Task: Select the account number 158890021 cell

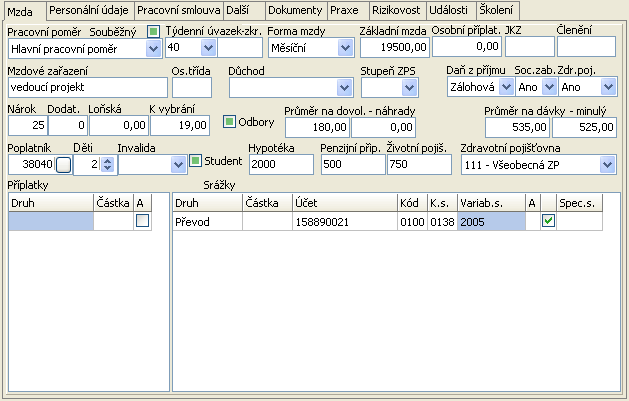Action: click(x=345, y=221)
